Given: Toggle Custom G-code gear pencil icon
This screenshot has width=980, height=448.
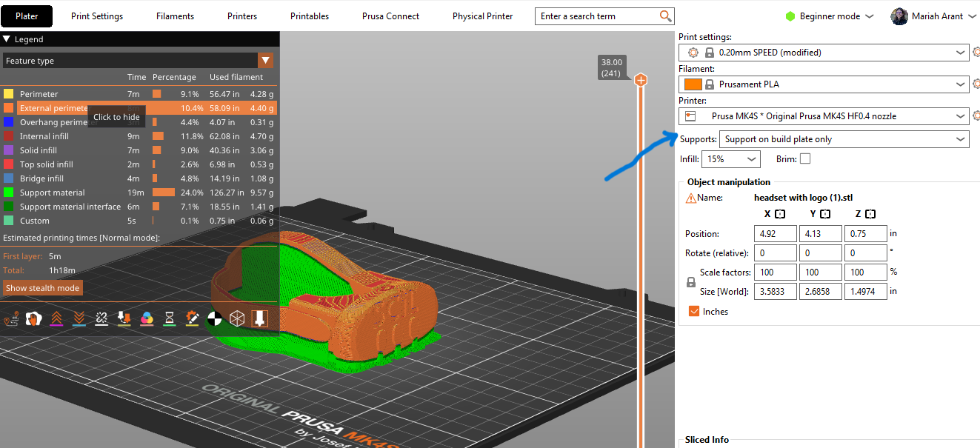Looking at the screenshot, I should (192, 318).
